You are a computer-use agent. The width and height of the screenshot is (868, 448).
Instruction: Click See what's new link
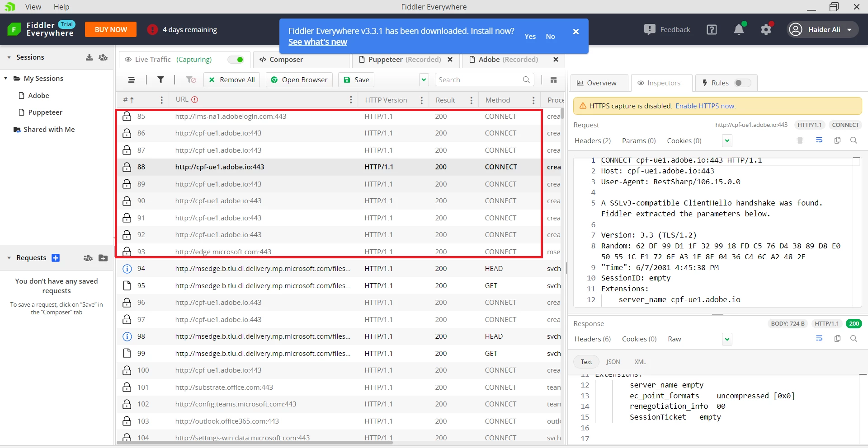318,42
